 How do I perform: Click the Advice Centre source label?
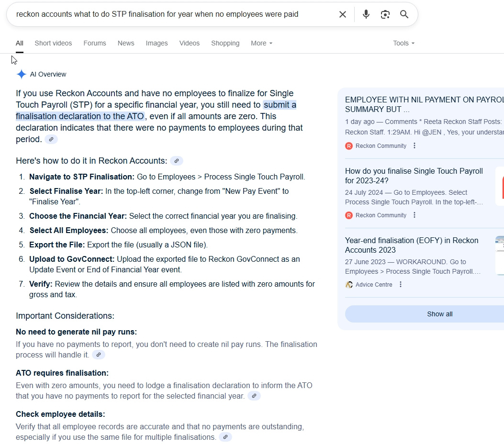click(374, 285)
